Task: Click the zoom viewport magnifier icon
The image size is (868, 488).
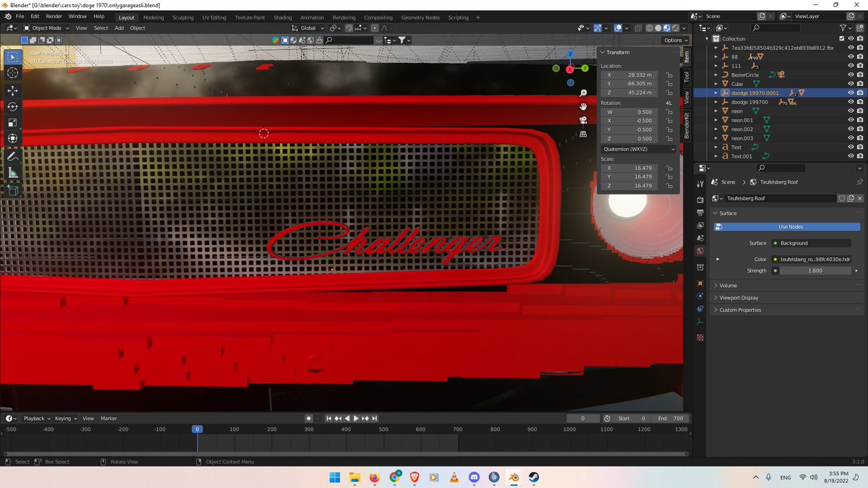Action: pyautogui.click(x=583, y=93)
